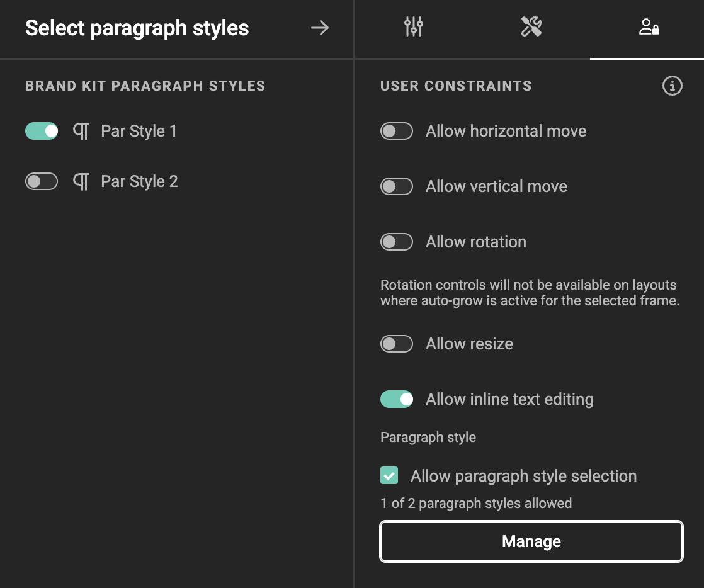Viewport: 704px width, 588px height.
Task: Disable the Par Style 1 toggle
Action: pos(41,131)
